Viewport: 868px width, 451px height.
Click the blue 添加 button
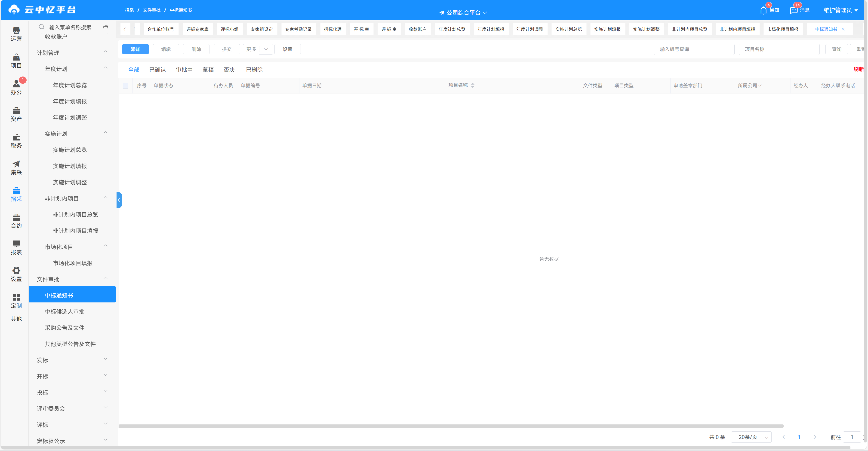point(135,49)
